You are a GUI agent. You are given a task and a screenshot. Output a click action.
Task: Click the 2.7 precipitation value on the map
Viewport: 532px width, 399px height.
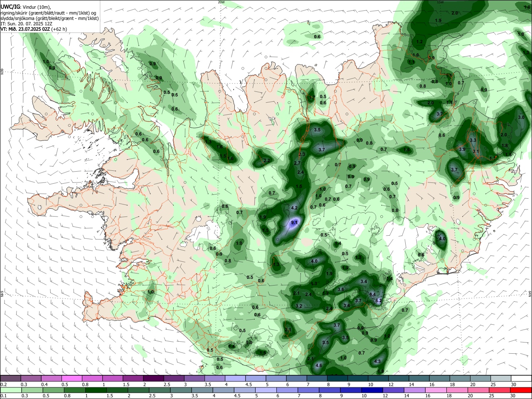pos(297,163)
